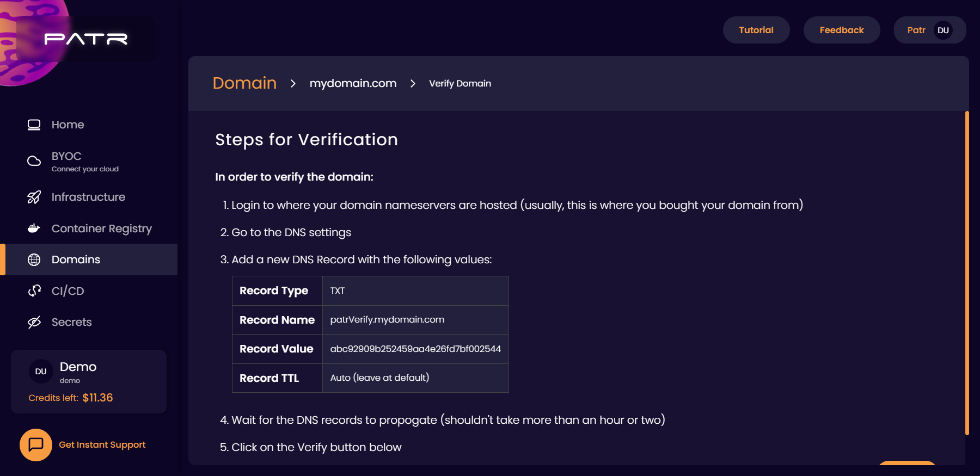Image resolution: width=980 pixels, height=476 pixels.
Task: Open the Home menu item
Action: pos(89,125)
